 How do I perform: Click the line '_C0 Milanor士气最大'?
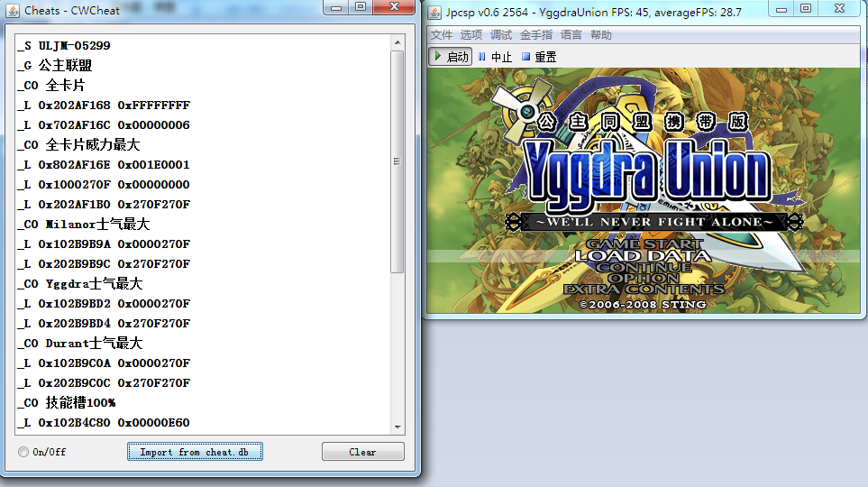click(x=84, y=225)
